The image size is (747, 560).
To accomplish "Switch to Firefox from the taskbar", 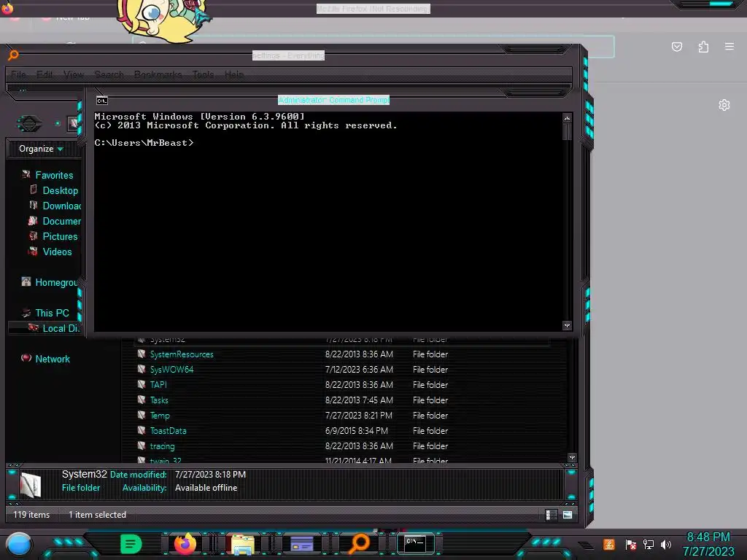I will point(185,544).
